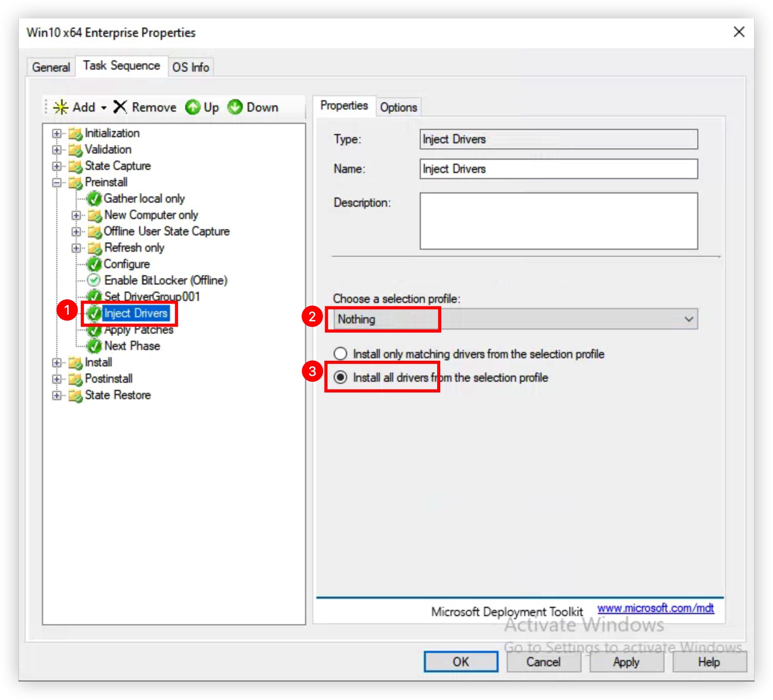The height and width of the screenshot is (700, 773).
Task: Select the Gather local only step icon
Action: click(94, 199)
